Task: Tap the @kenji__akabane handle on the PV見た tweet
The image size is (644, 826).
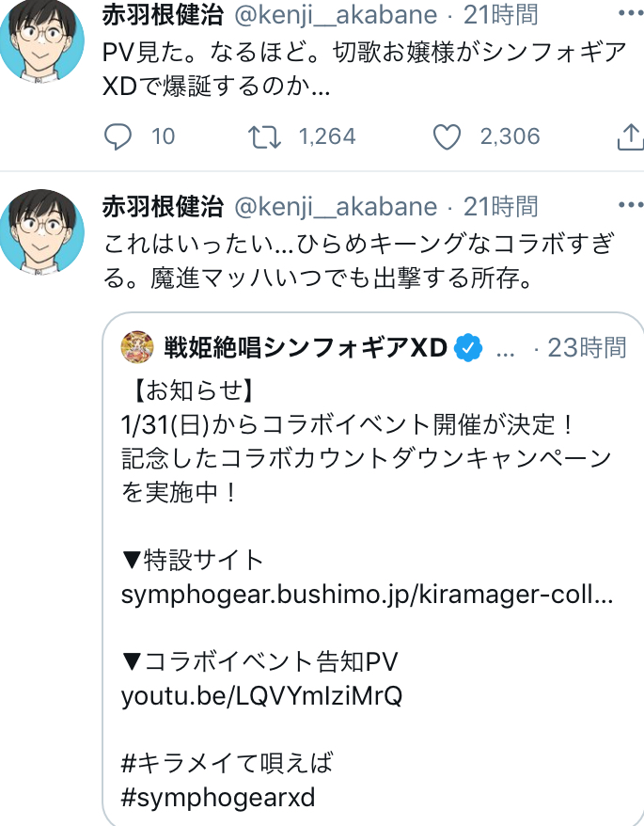Action: pos(335,15)
